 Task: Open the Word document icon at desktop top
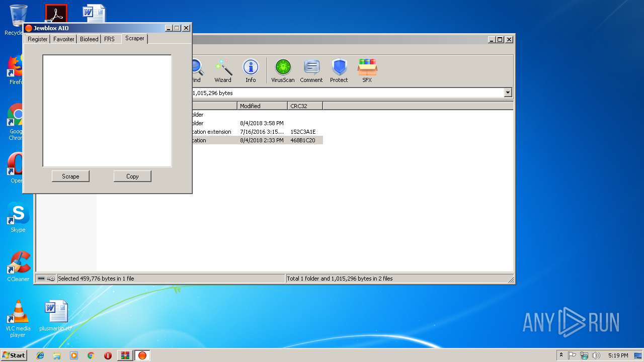coord(94,14)
